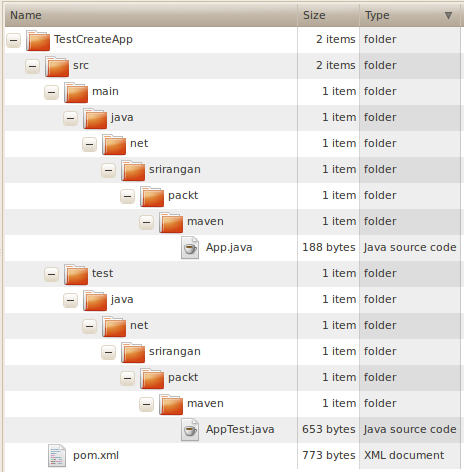Collapse srirangan folder under test
The height and width of the screenshot is (472, 464).
click(108, 352)
